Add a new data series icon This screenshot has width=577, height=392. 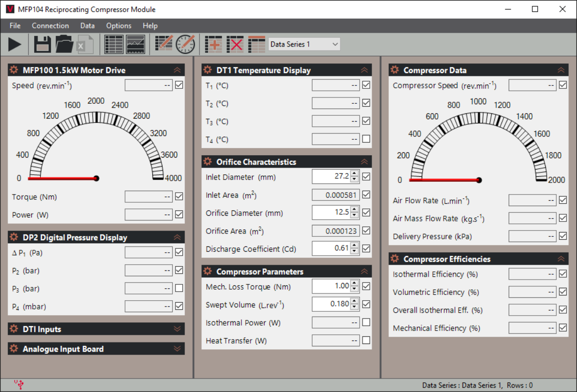pos(213,44)
